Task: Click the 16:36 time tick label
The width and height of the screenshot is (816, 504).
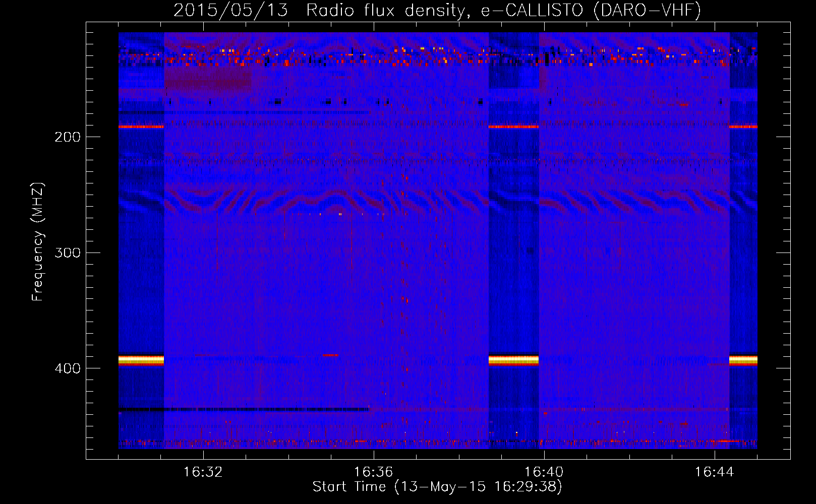Action: pyautogui.click(x=373, y=472)
